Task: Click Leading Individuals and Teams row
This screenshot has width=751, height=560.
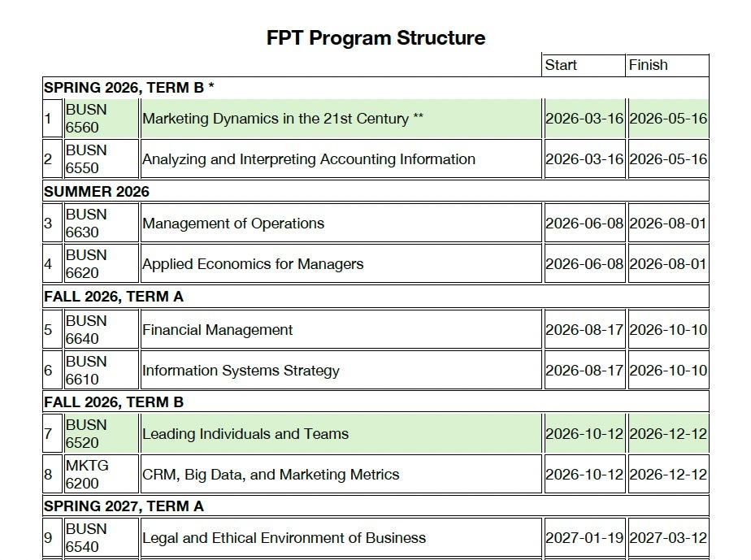Action: pyautogui.click(x=245, y=434)
